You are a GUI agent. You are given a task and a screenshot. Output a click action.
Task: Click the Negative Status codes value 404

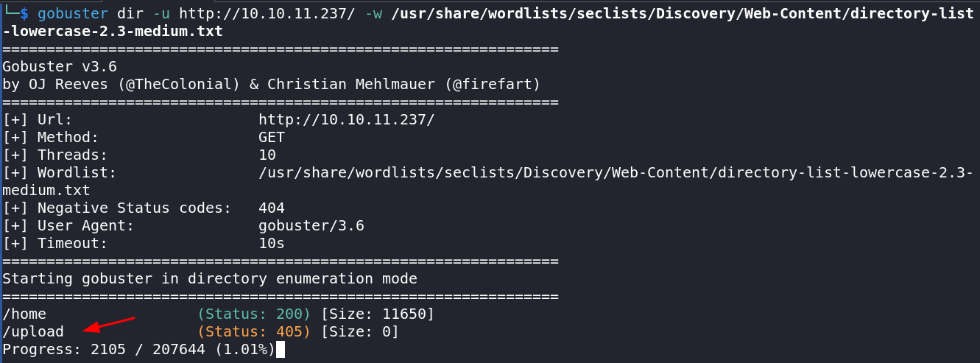272,208
